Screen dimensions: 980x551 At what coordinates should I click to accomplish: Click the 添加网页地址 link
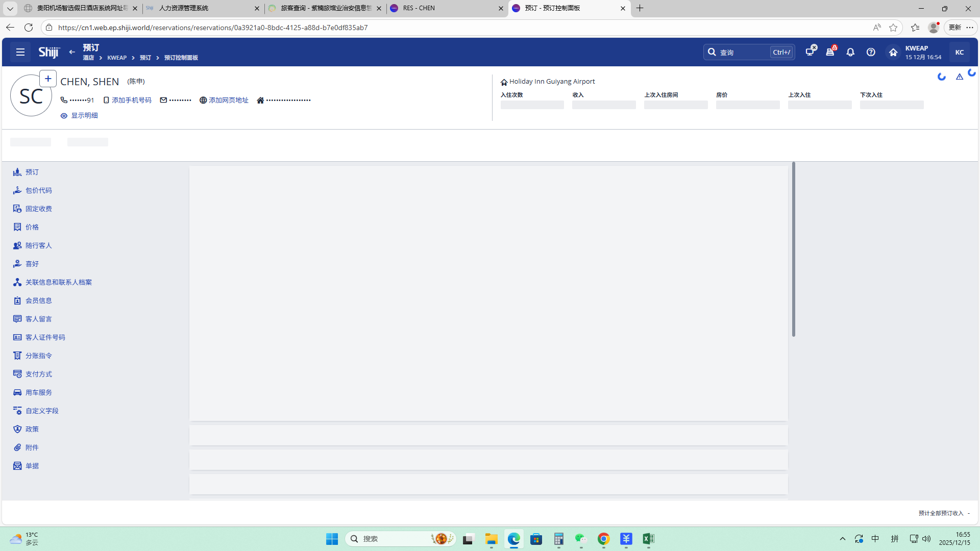click(x=228, y=101)
